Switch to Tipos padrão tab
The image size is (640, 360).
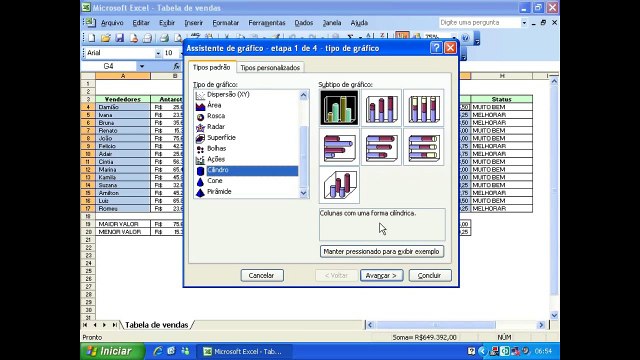(x=211, y=67)
